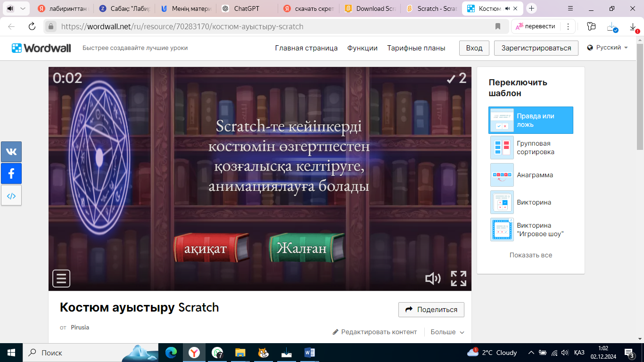This screenshot has width=644, height=362.
Task: Click the Wordwall logo
Action: [x=41, y=48]
